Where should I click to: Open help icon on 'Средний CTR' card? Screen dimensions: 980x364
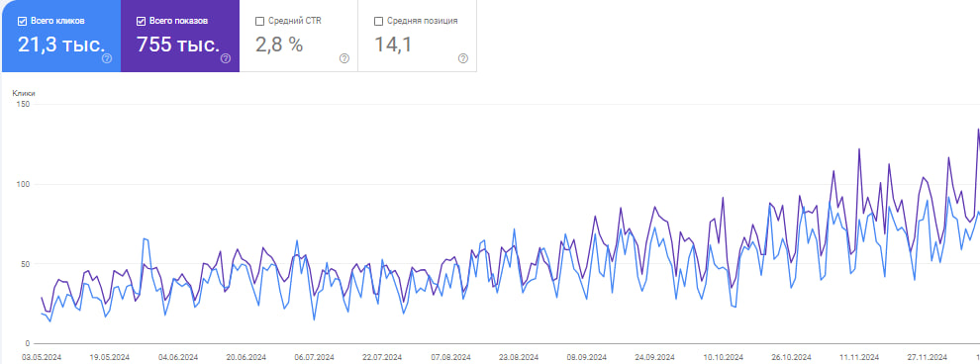click(344, 58)
